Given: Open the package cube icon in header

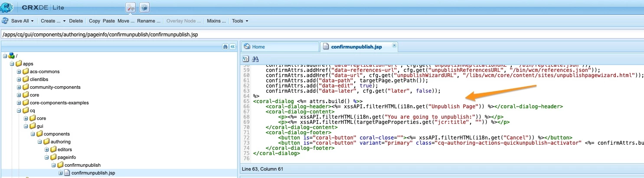Looking at the screenshot, I should [144, 7].
